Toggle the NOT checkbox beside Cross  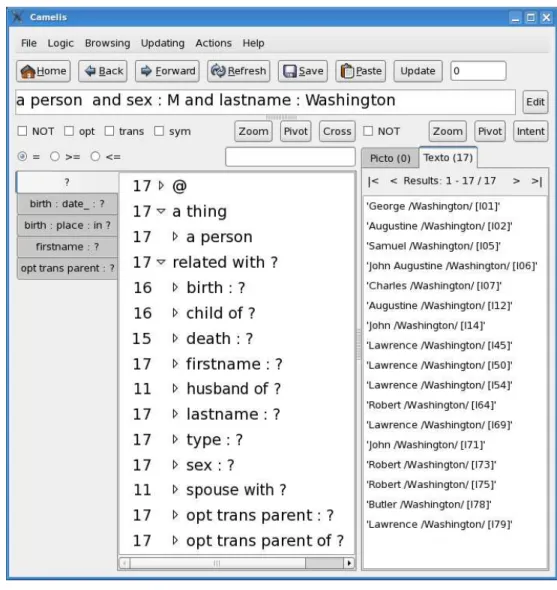(368, 131)
